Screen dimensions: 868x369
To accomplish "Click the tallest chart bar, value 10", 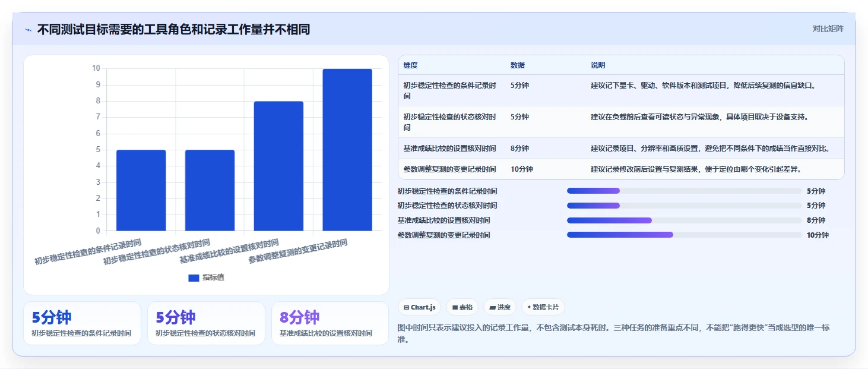I will point(347,150).
